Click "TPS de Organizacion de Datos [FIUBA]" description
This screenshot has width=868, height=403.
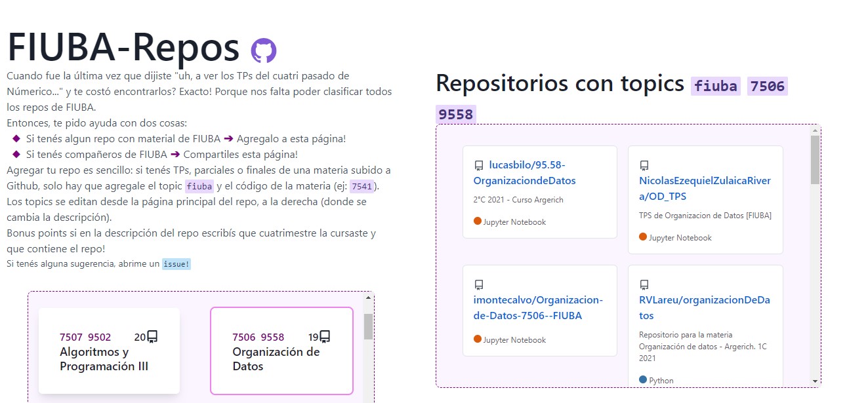click(705, 216)
